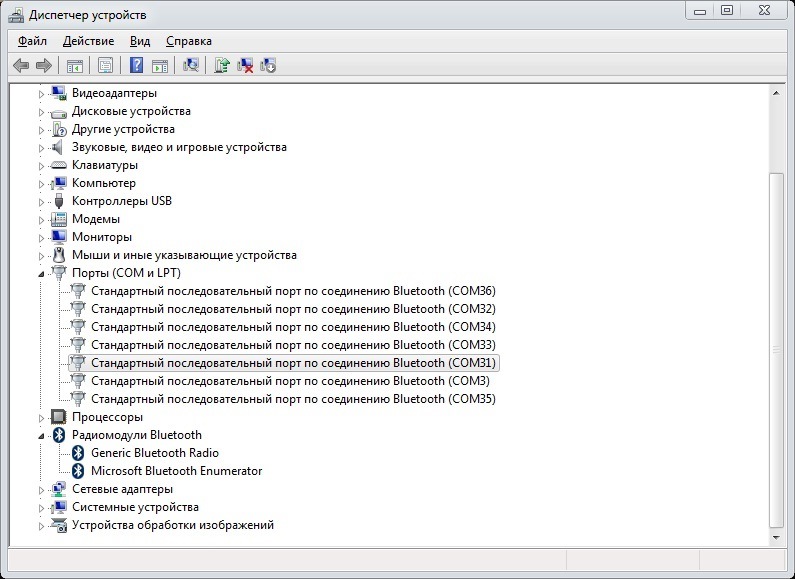The height and width of the screenshot is (579, 795).
Task: Click the Сетевые адаптеры network icon
Action: tap(59, 489)
